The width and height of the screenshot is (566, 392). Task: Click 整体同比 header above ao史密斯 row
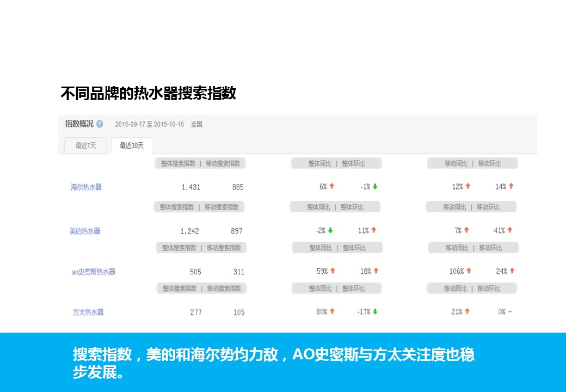pyautogui.click(x=321, y=248)
